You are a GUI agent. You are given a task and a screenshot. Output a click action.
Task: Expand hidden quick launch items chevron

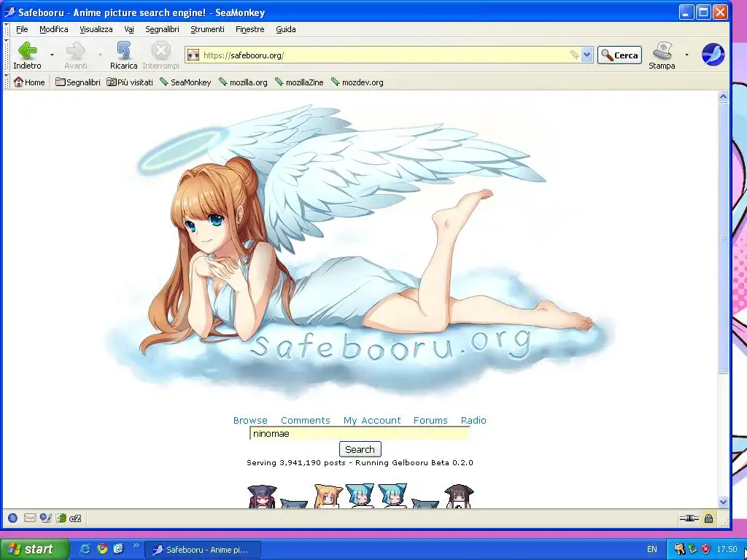coord(136,545)
